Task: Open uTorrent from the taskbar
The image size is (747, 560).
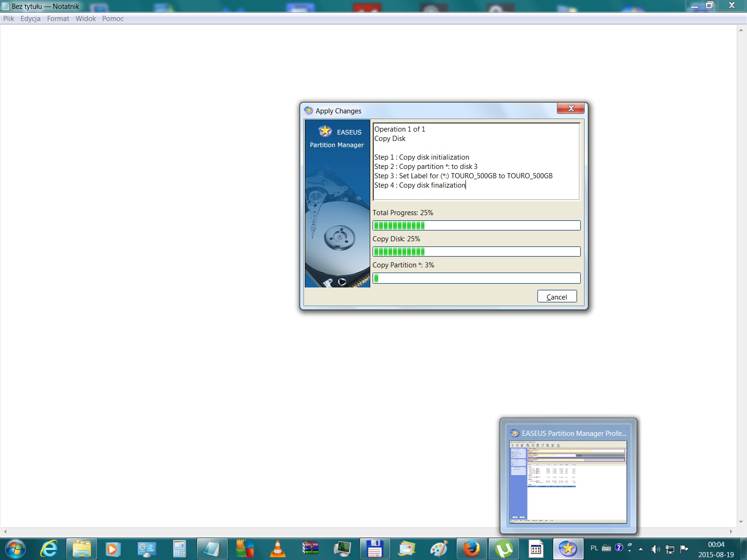Action: click(x=504, y=549)
